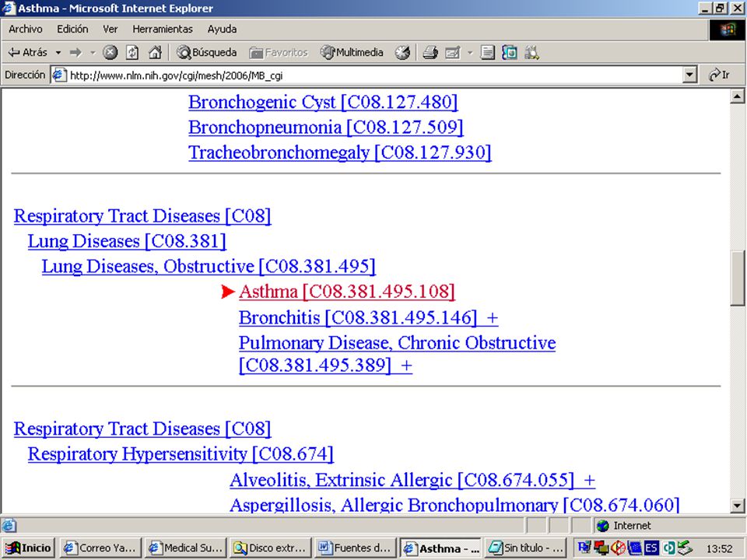Open Bronchitis [C08.381.495.146] link

pyautogui.click(x=358, y=317)
